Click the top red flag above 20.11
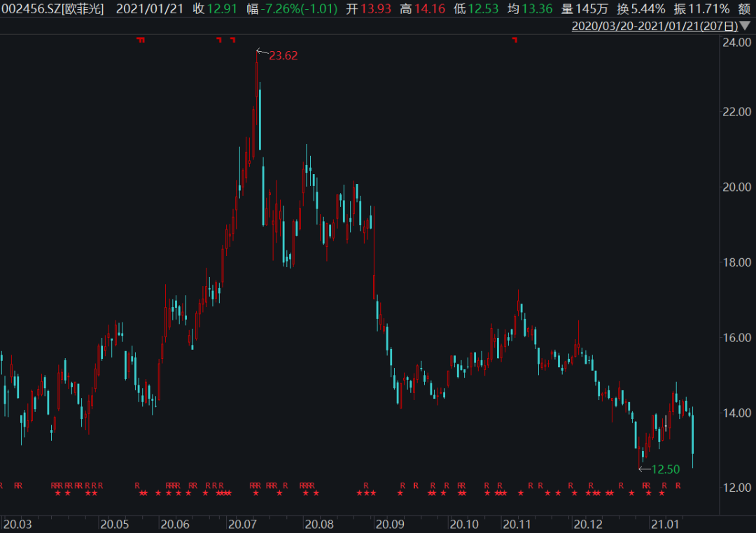The width and height of the screenshot is (756, 533). click(x=514, y=40)
